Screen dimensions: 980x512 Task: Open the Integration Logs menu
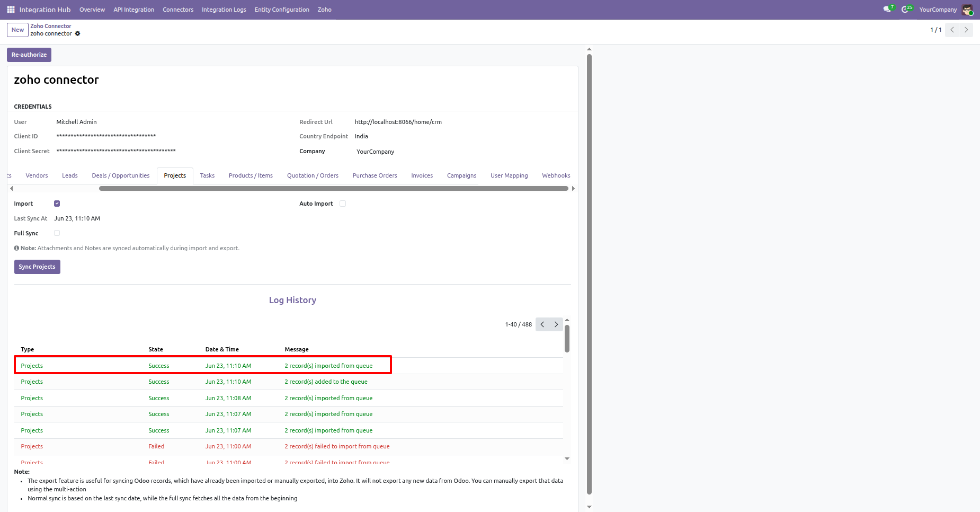(224, 10)
